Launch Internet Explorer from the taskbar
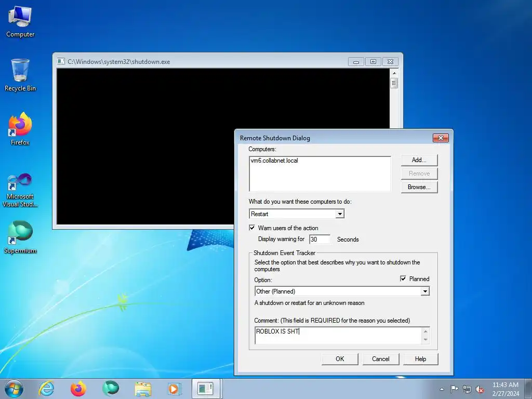 (46, 389)
